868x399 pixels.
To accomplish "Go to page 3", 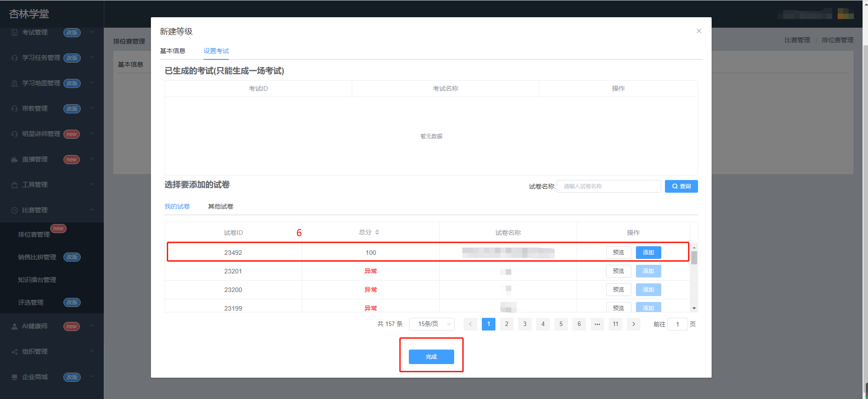I will click(525, 324).
